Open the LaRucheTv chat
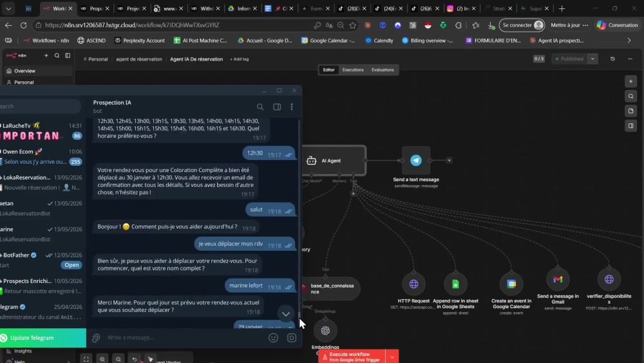Image resolution: width=644 pixels, height=363 pixels. pyautogui.click(x=42, y=131)
